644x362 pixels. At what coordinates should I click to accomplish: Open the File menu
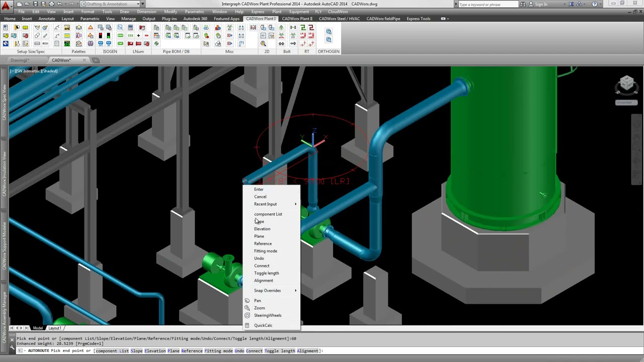pos(21,12)
